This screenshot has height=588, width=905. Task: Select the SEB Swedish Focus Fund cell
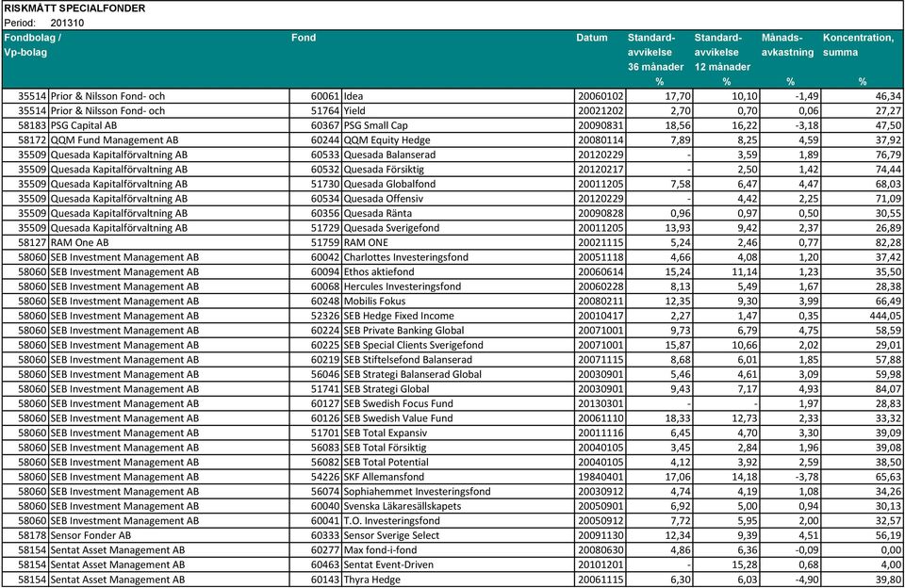(459, 404)
